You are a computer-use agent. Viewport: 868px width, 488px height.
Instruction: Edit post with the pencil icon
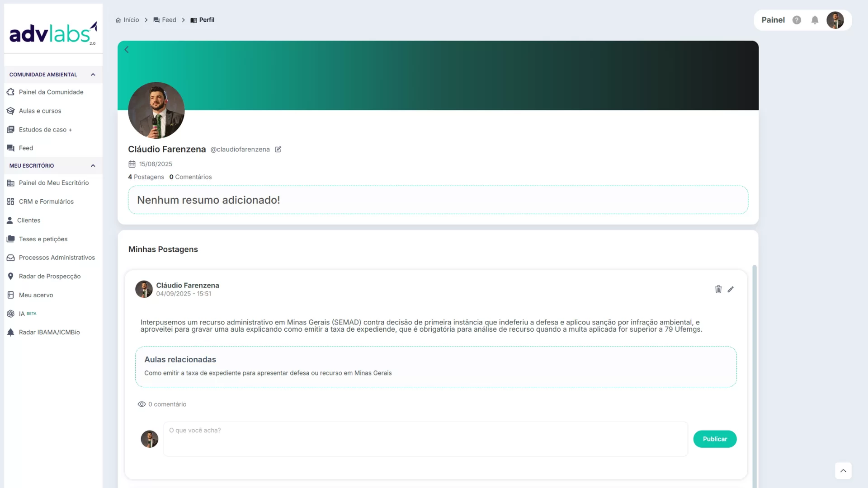tap(731, 289)
